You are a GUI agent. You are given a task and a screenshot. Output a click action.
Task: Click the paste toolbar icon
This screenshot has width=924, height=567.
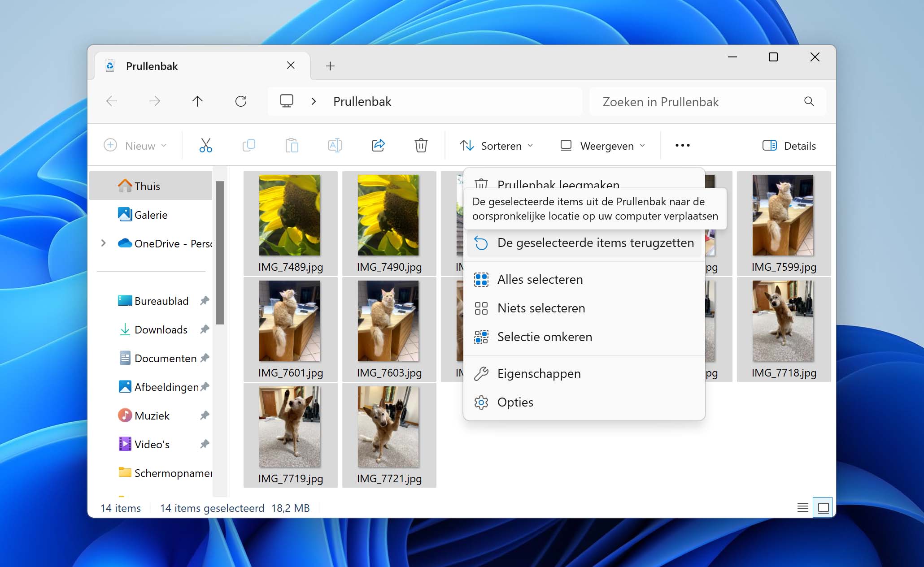[291, 145]
